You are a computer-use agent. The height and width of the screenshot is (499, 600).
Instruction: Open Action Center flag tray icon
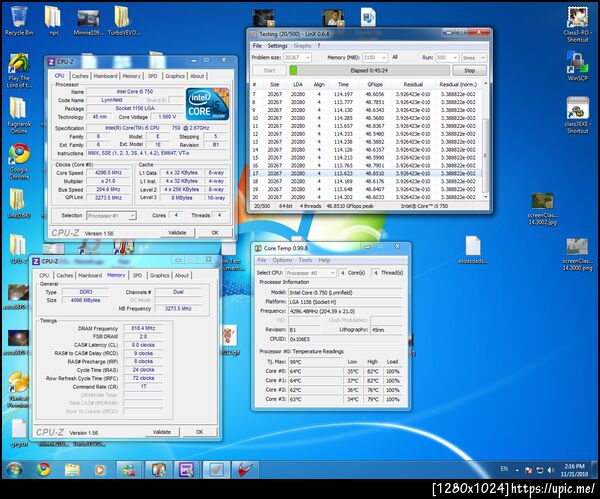(x=528, y=470)
